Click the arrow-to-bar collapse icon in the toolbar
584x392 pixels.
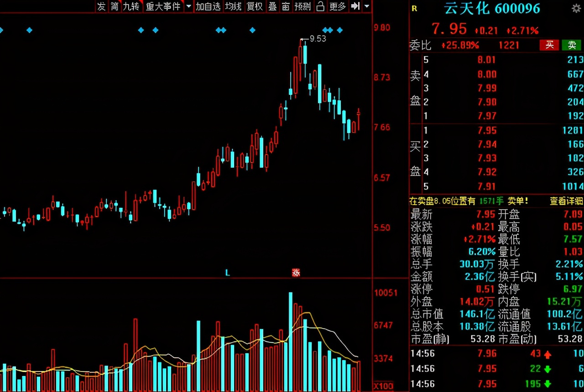click(x=355, y=6)
